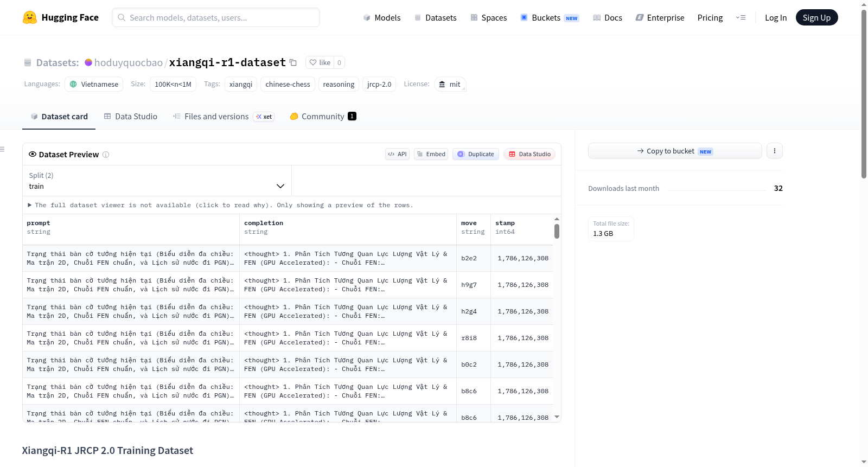Expand the extra navigation menu icon
Image resolution: width=868 pixels, height=467 pixels.
(x=741, y=17)
